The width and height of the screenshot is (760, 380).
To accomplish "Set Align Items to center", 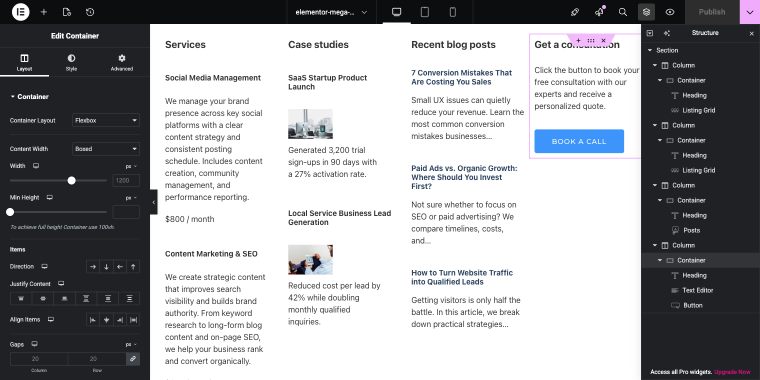I will 106,320.
